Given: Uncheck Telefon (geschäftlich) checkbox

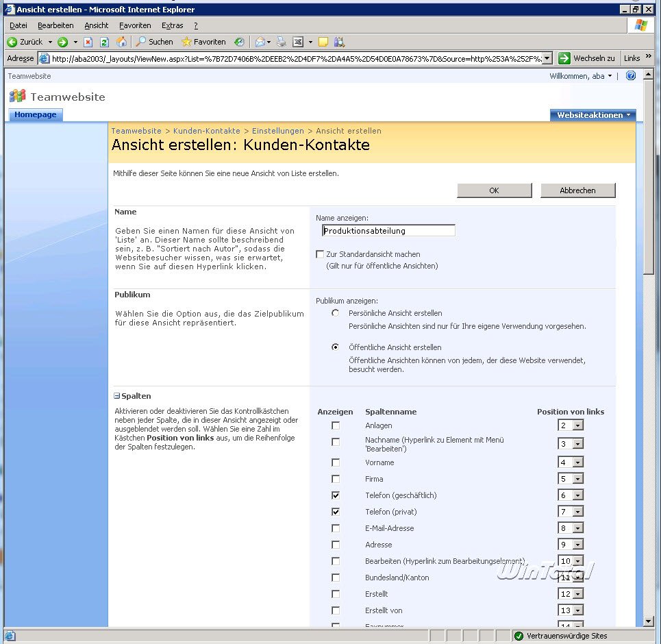Looking at the screenshot, I should (336, 495).
